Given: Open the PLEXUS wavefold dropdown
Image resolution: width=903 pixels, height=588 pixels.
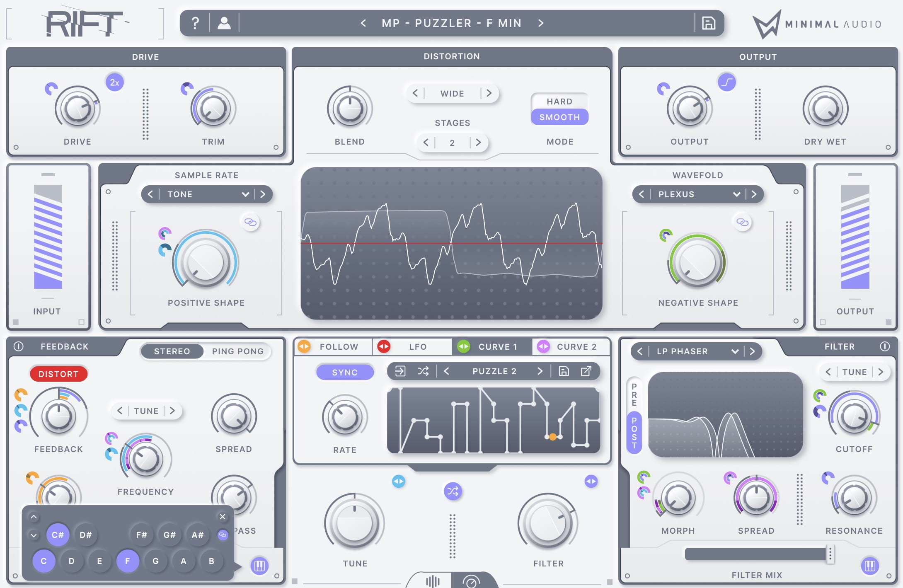Looking at the screenshot, I should pos(698,194).
